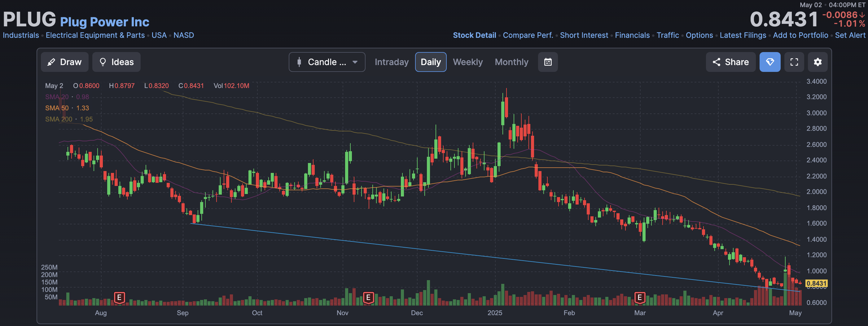This screenshot has width=868, height=326.
Task: Click the March earnings E marker
Action: (x=640, y=298)
